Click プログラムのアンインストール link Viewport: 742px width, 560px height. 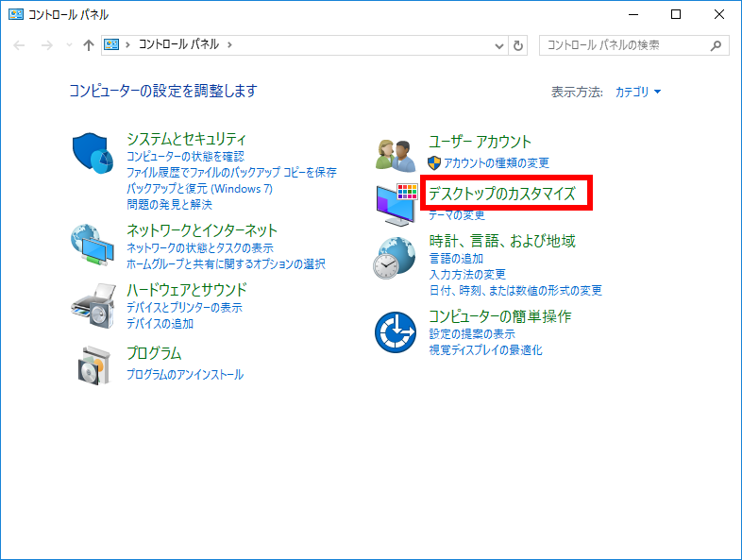[x=185, y=375]
